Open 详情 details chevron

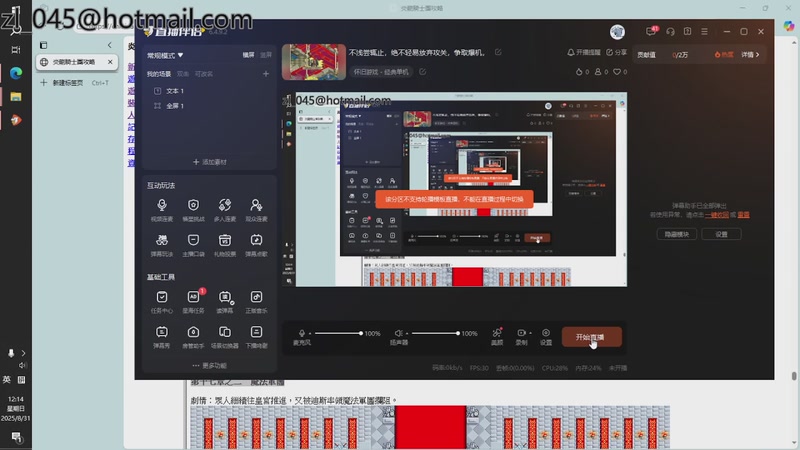click(x=750, y=55)
